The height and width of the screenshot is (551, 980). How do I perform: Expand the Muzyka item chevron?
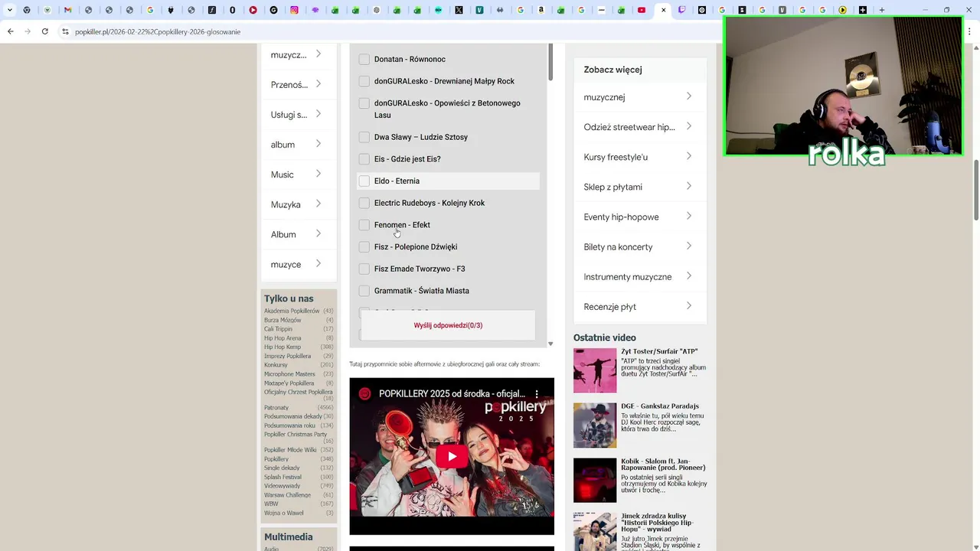click(318, 204)
